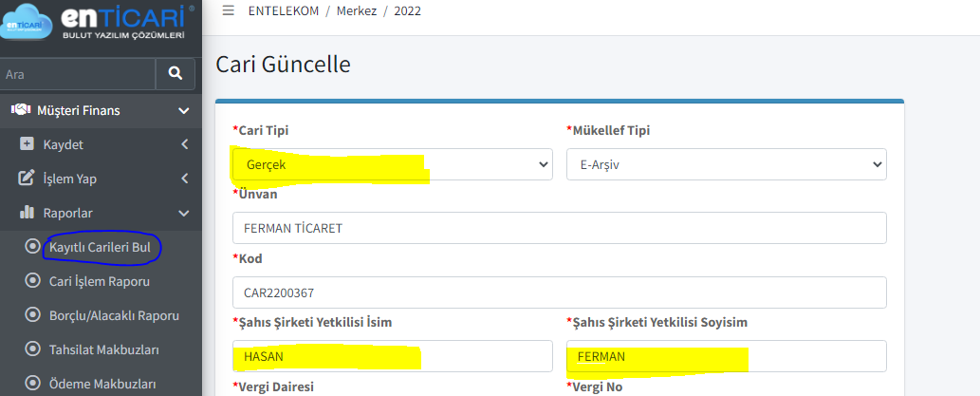Click into the Ünvan text field

(x=560, y=228)
